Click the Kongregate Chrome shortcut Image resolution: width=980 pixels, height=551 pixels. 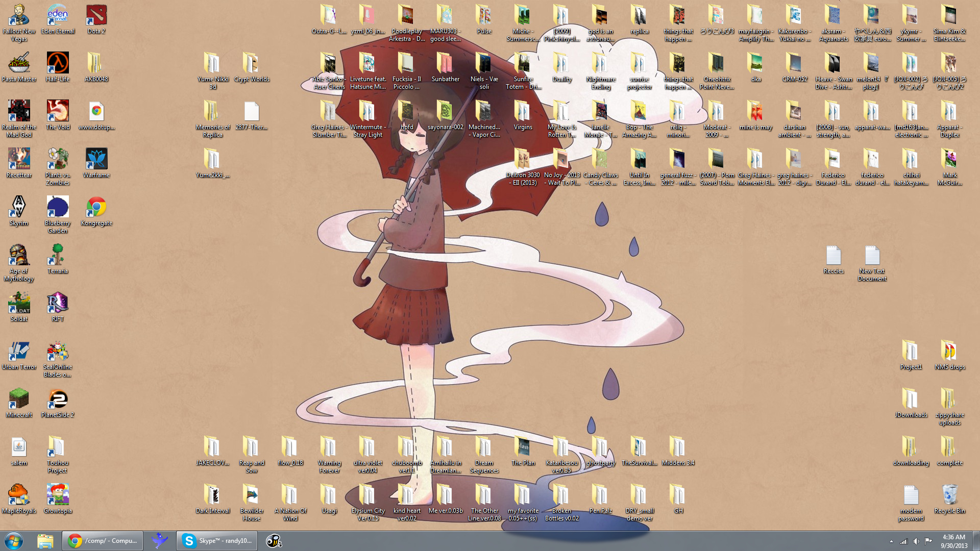click(96, 211)
